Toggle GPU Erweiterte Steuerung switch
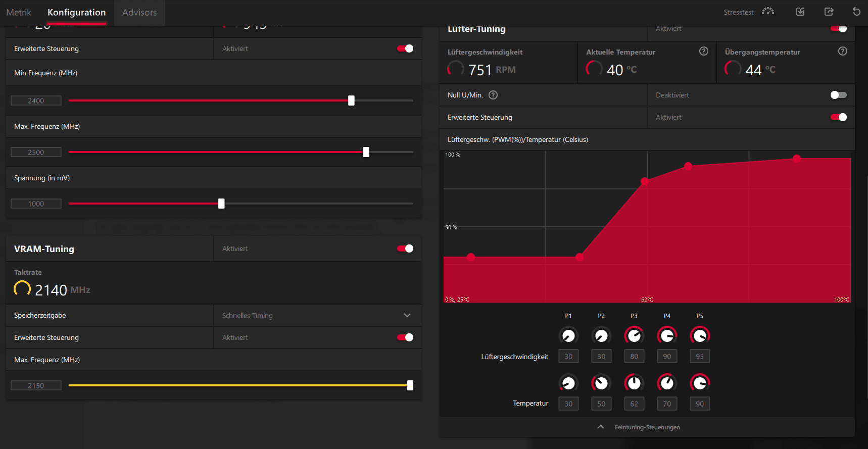868x449 pixels. click(x=405, y=48)
